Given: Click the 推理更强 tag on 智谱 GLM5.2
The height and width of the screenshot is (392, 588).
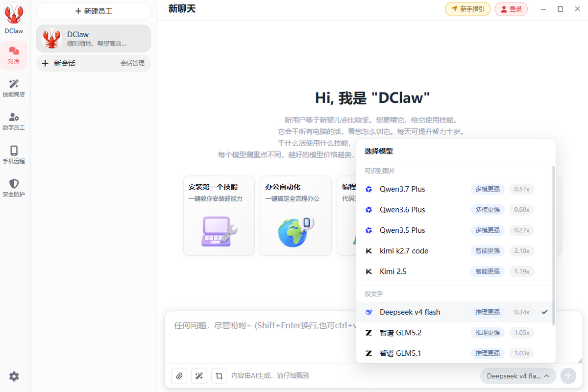Looking at the screenshot, I should (x=488, y=333).
